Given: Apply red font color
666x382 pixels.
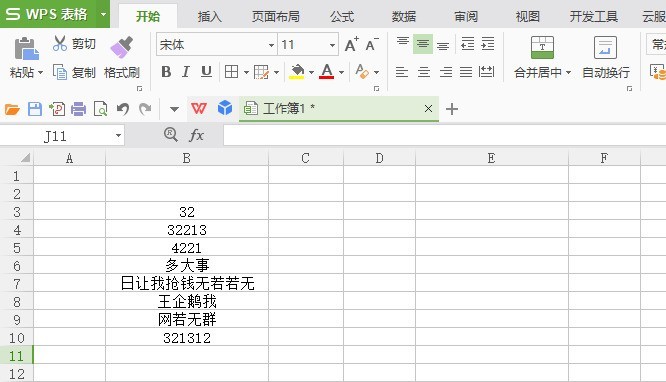Looking at the screenshot, I should [327, 71].
